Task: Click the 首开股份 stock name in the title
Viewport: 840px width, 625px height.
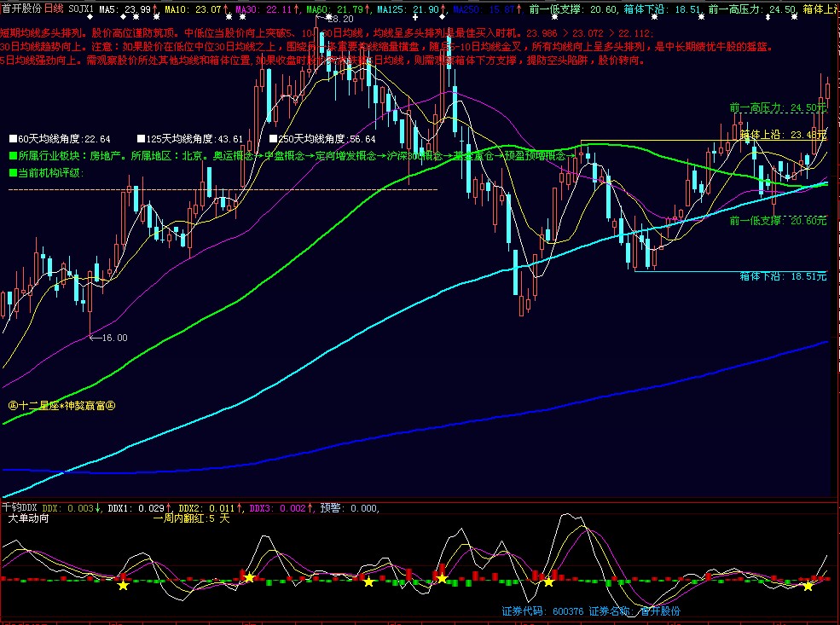Action: point(21,9)
